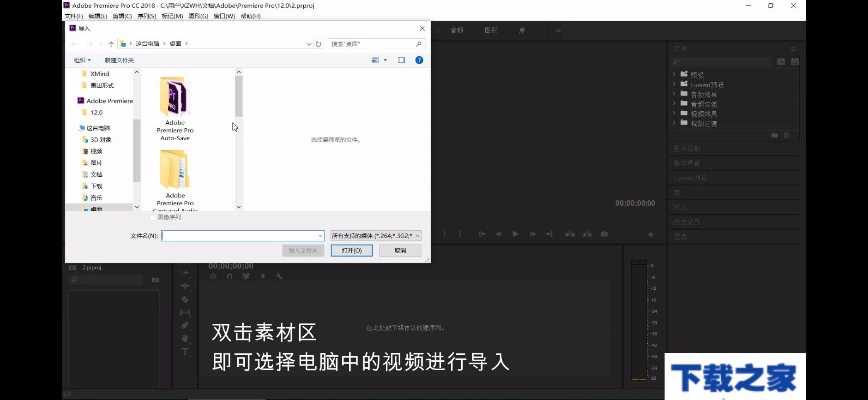Open the 剪辑(C) menu
Screen dimensions: 868x400
click(x=122, y=16)
